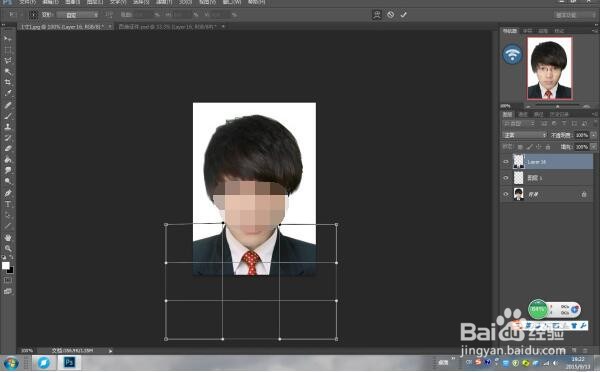Select the Dodge tool

click(8, 181)
